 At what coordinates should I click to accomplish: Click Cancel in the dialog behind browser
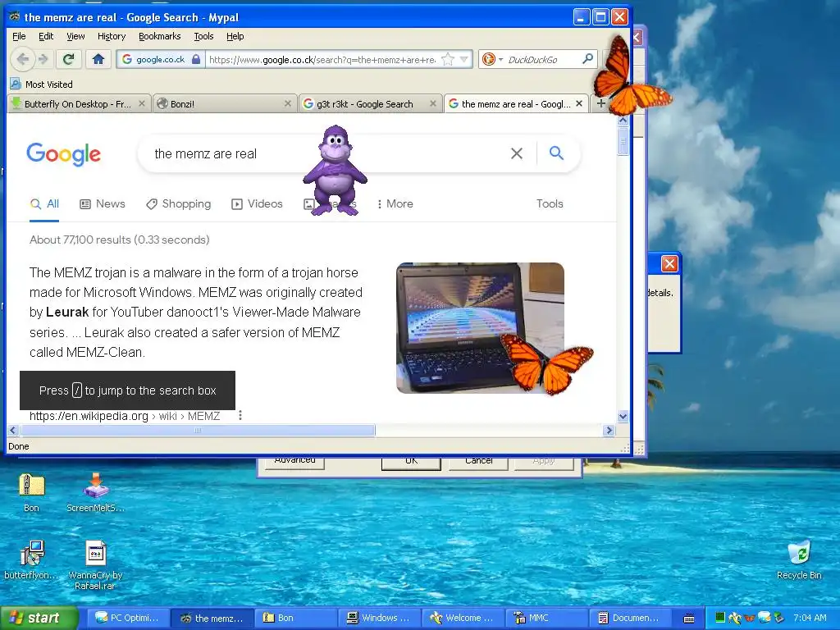pyautogui.click(x=478, y=461)
